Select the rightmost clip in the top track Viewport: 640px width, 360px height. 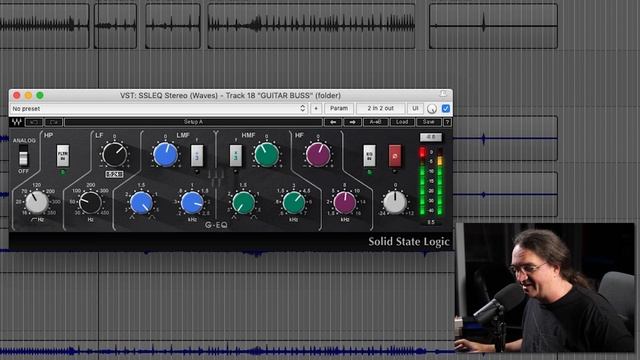[493, 26]
